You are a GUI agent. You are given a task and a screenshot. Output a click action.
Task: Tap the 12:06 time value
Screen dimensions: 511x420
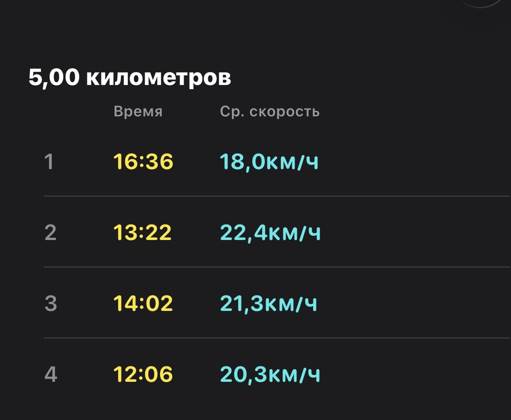click(x=143, y=374)
